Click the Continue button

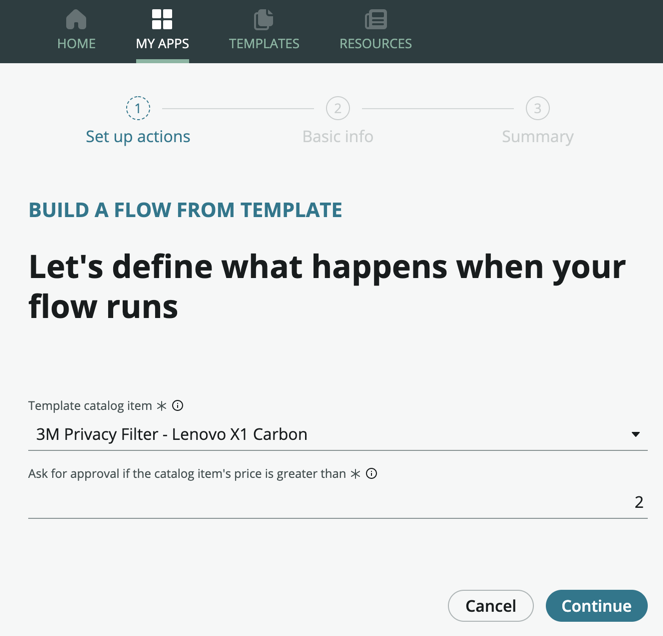click(597, 606)
